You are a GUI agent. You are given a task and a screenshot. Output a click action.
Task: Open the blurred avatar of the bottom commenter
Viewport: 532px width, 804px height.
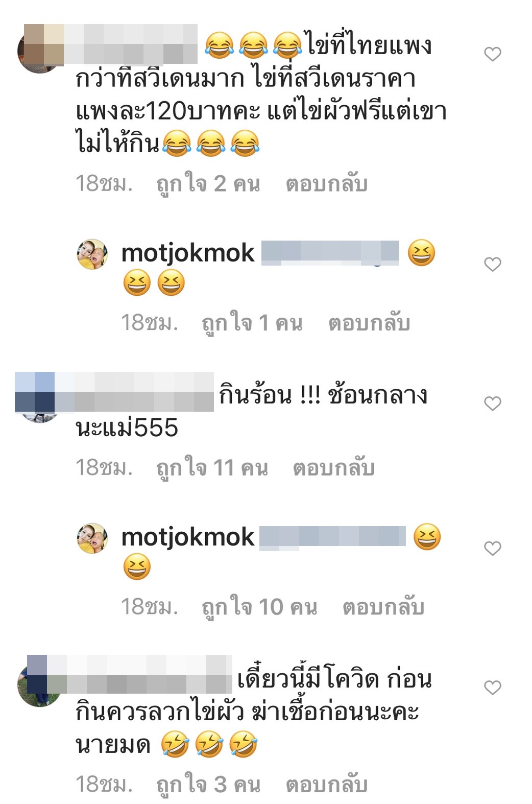[x=40, y=683]
